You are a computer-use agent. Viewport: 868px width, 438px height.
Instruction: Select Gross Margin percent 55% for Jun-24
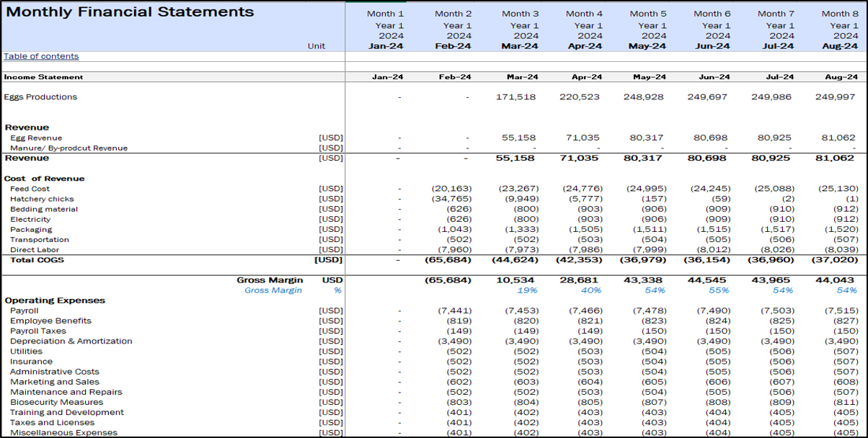coord(719,290)
